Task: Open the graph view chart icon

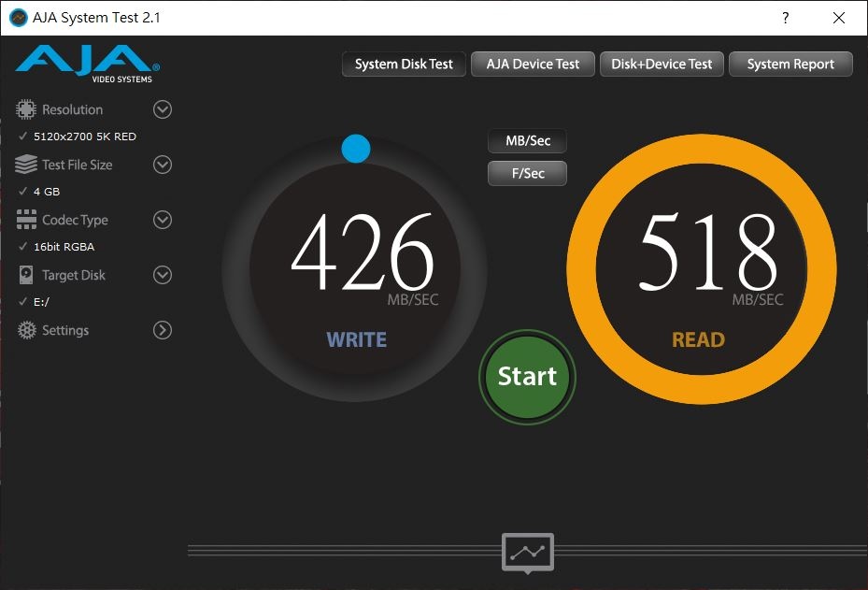Action: point(528,553)
